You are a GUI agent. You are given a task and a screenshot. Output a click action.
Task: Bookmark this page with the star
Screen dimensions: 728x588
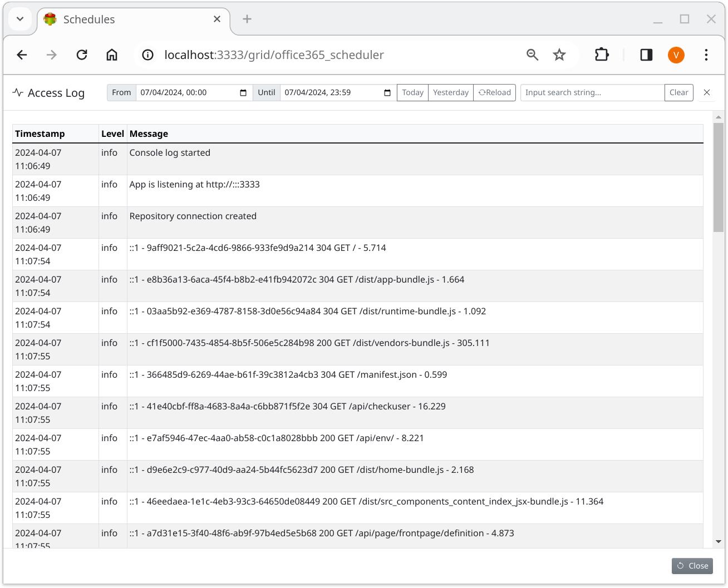559,55
